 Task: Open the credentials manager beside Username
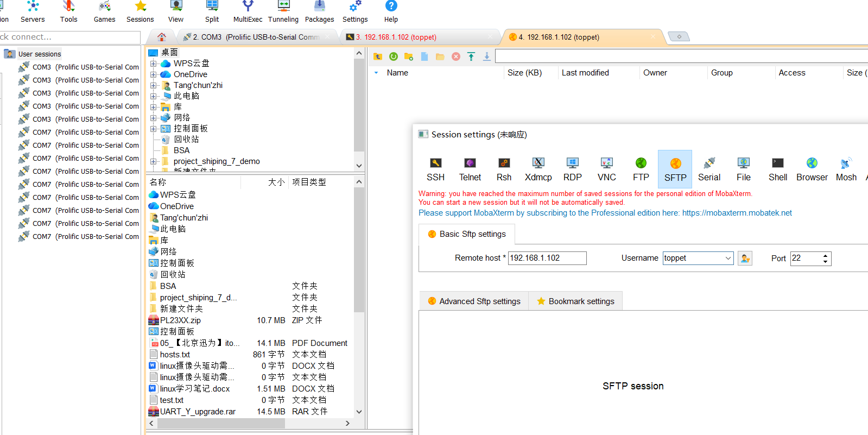745,259
